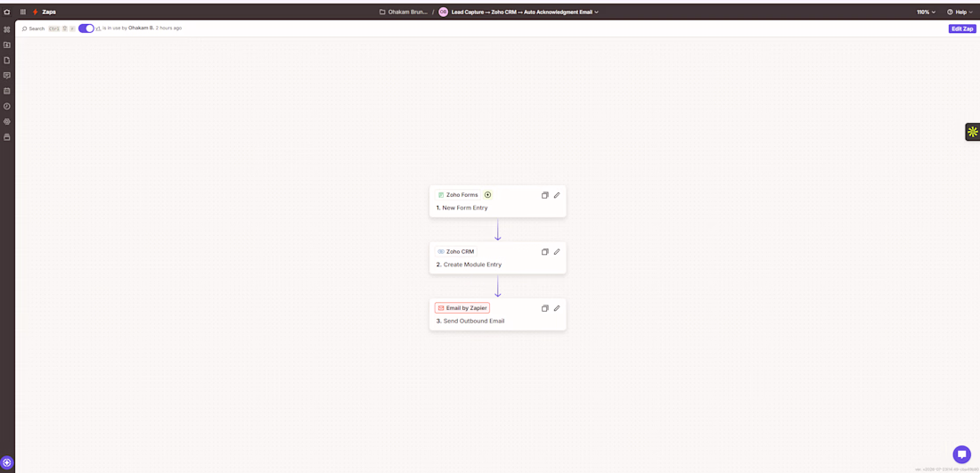Toggle the Zap on/off switch
Viewport: 980px width, 473px height.
pos(86,29)
